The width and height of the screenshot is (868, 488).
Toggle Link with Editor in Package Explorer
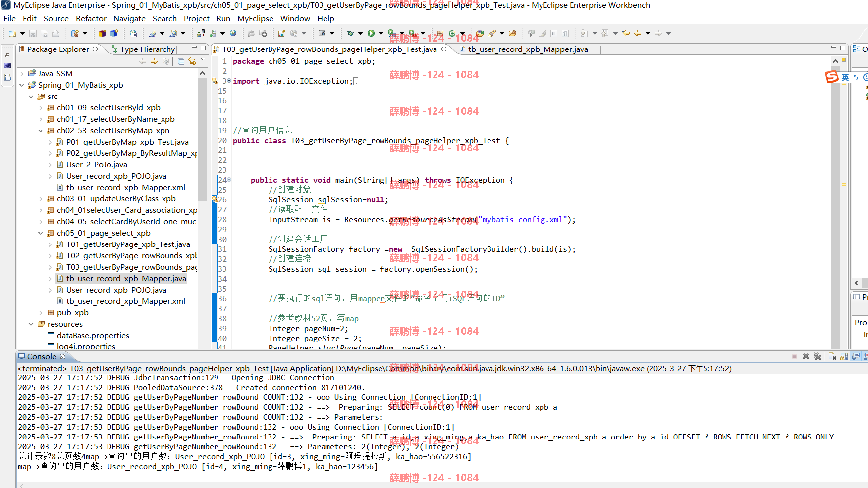coord(192,61)
